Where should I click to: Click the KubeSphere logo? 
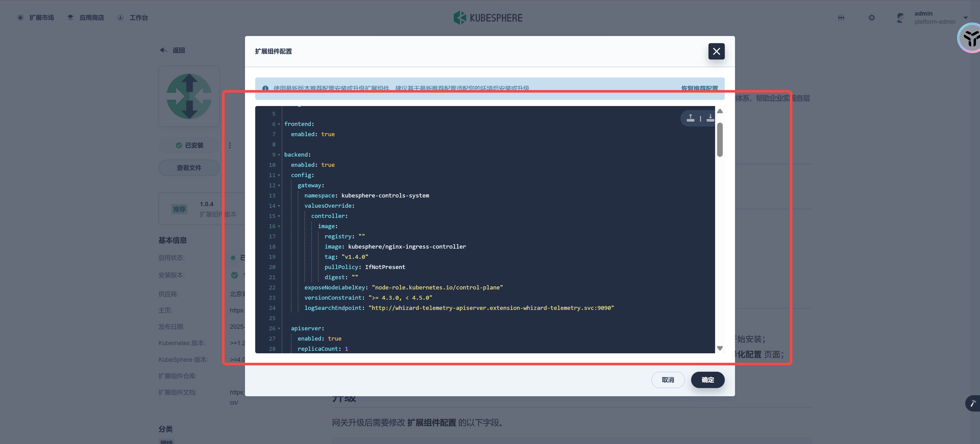(x=488, y=18)
